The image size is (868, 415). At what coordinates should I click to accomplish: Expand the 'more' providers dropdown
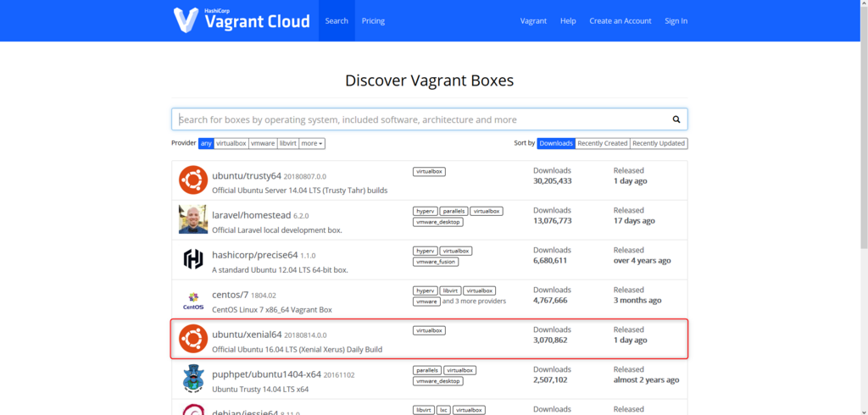(312, 143)
